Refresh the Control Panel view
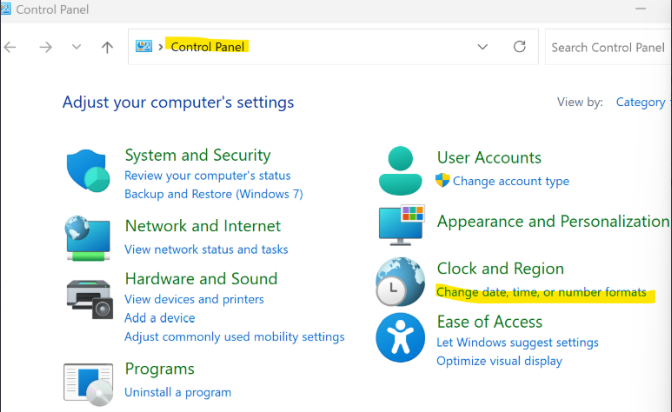Viewport: 672px width, 412px height. pos(519,46)
